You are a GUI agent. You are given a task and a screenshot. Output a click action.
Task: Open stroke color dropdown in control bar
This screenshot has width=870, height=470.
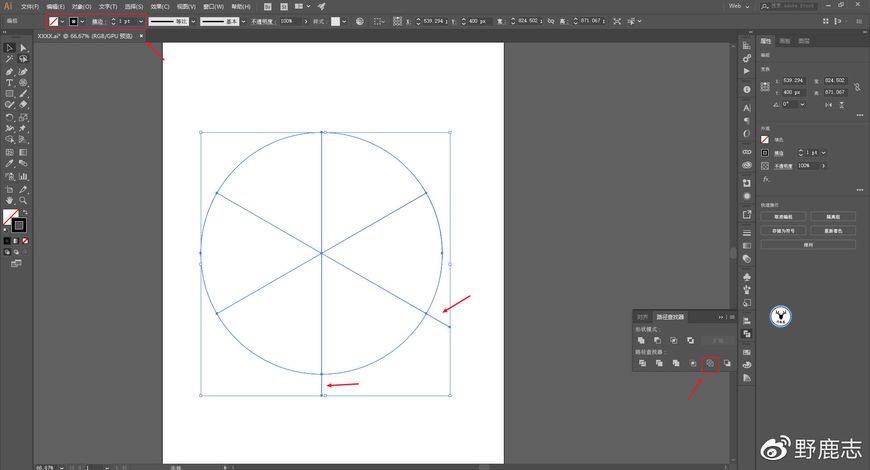click(82, 21)
